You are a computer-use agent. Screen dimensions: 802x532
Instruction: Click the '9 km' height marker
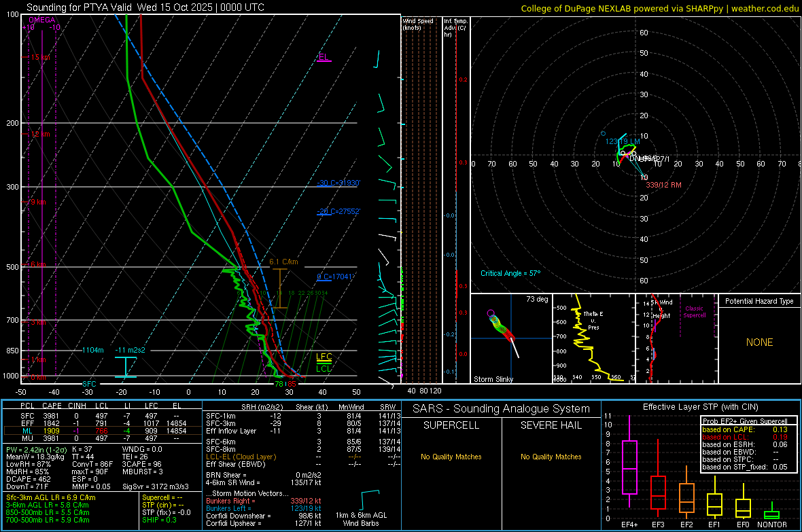(x=38, y=202)
